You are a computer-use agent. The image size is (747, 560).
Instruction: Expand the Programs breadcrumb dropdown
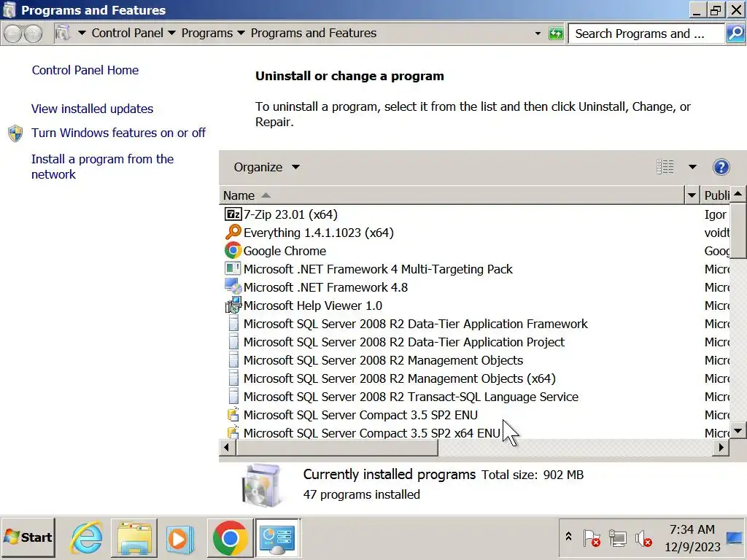pos(241,34)
